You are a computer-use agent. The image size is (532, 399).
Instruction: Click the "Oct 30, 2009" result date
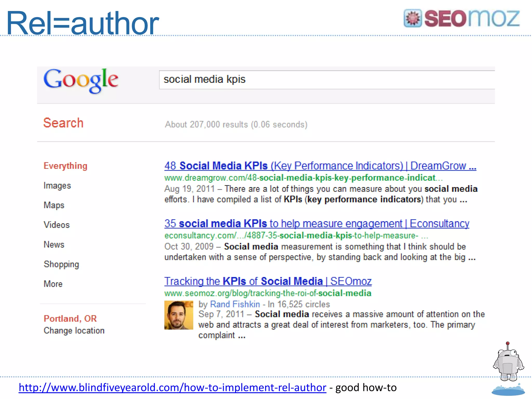[189, 247]
